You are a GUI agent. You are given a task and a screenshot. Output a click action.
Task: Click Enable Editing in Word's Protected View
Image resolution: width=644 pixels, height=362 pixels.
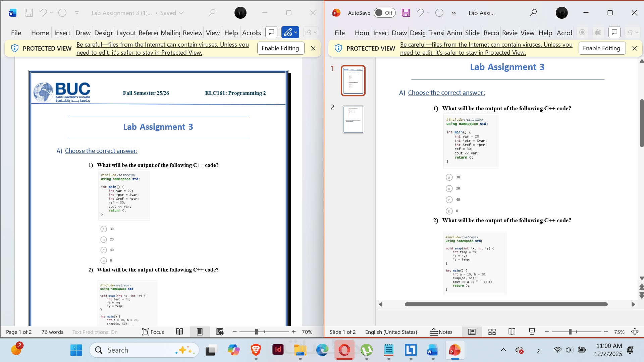click(x=280, y=48)
